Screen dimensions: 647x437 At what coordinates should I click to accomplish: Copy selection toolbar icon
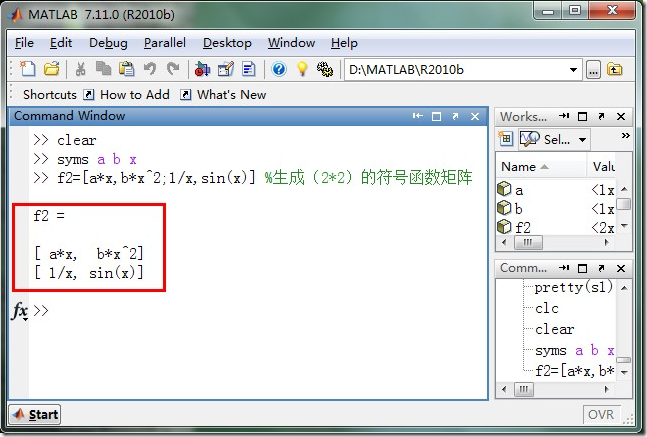coord(104,69)
